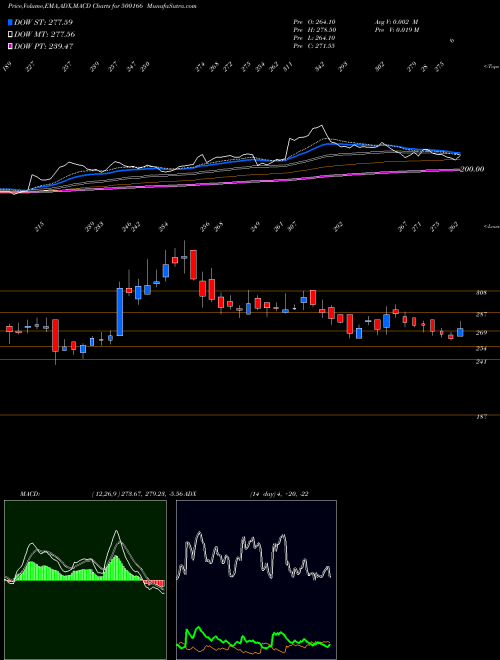
Task: Click the dark blue ADX indicator panel
Action: click(x=256, y=580)
